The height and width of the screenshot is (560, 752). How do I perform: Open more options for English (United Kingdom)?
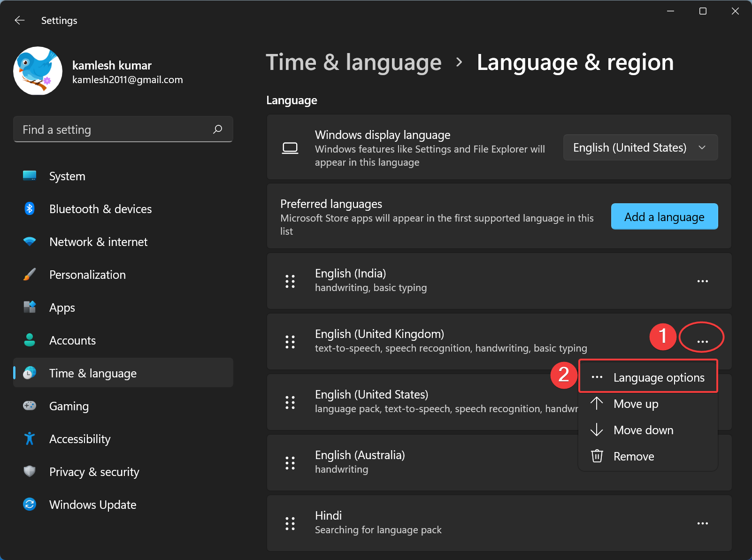click(x=702, y=341)
